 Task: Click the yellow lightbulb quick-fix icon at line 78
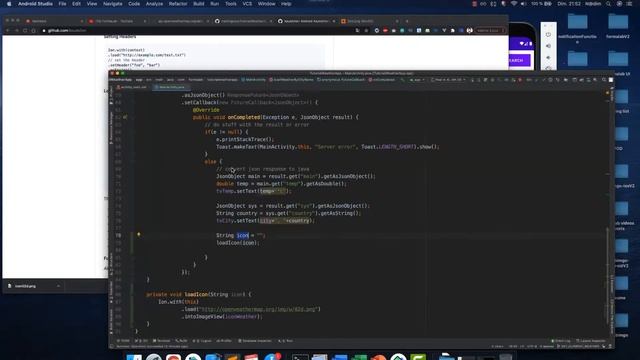pos(138,235)
